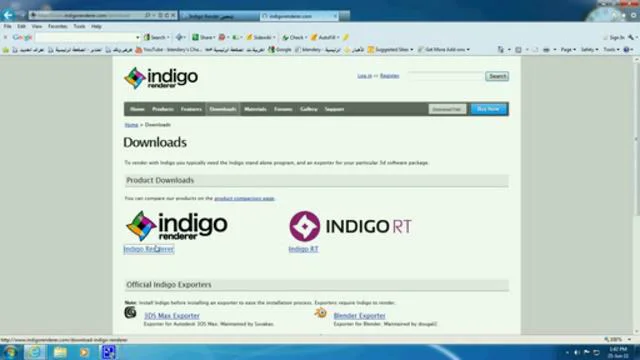Screen dimensions: 640x360
Task: Open the Search button dropdown arrow in Google toolbar
Action: point(168,37)
